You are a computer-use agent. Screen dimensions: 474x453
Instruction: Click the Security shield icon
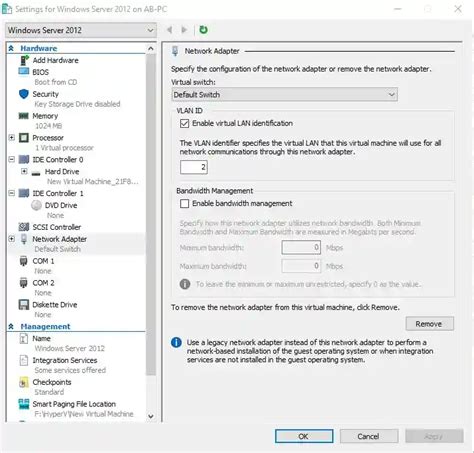coord(24,94)
